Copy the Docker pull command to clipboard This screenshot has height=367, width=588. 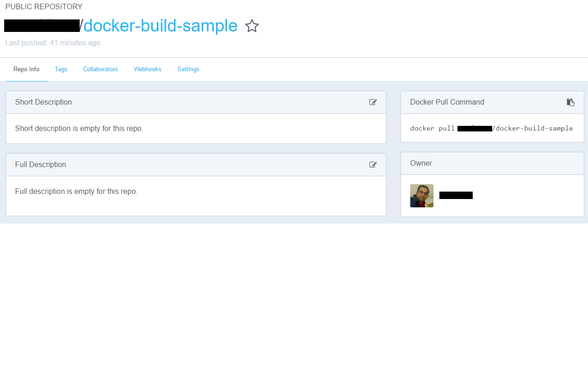(x=570, y=102)
